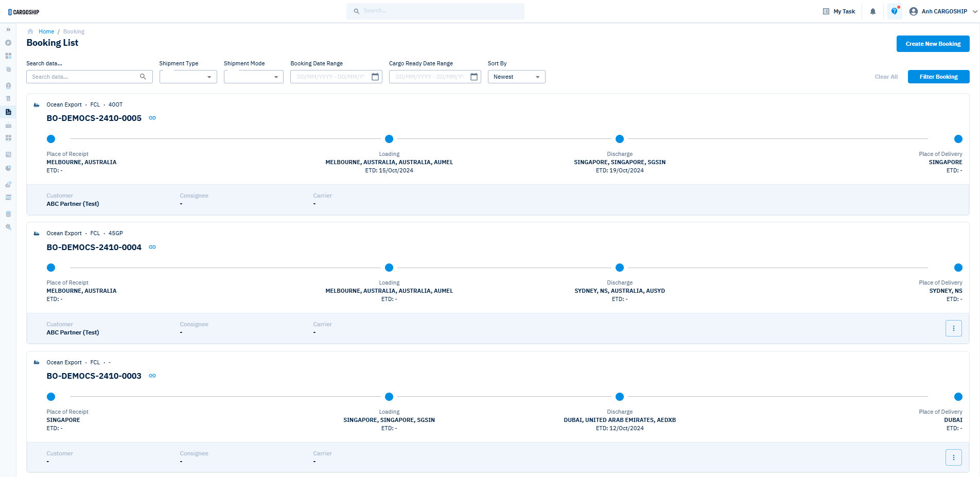Click the trash bin sidebar icon
The height and width of the screenshot is (477, 980).
click(x=8, y=214)
